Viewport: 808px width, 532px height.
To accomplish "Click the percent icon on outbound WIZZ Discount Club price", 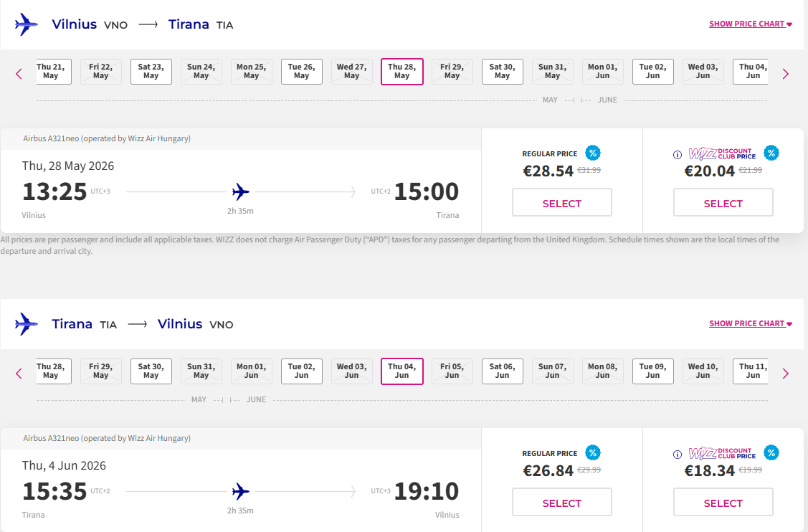I will click(x=771, y=153).
